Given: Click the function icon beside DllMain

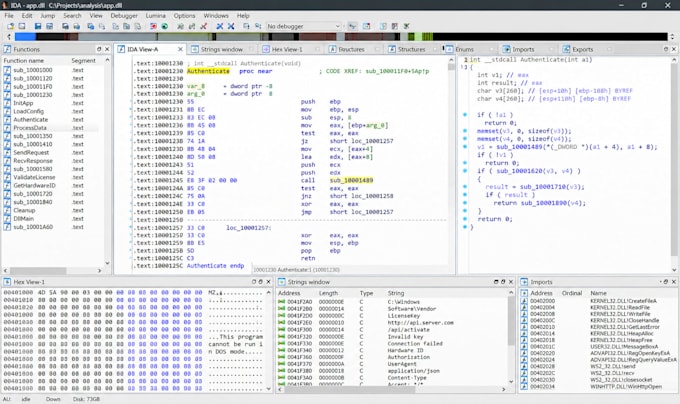Looking at the screenshot, I should pos(7,218).
